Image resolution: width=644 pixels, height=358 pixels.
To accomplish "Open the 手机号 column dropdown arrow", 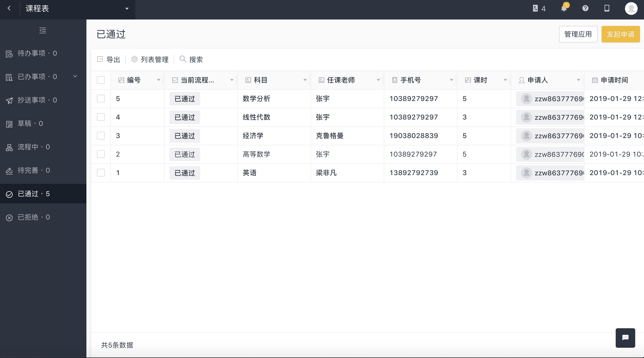I will coord(451,80).
